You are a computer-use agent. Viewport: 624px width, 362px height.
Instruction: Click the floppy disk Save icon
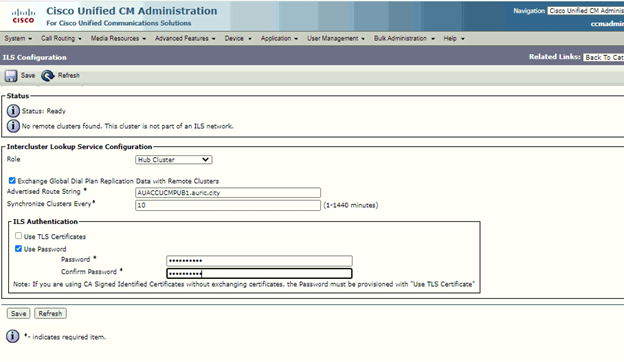tap(11, 76)
